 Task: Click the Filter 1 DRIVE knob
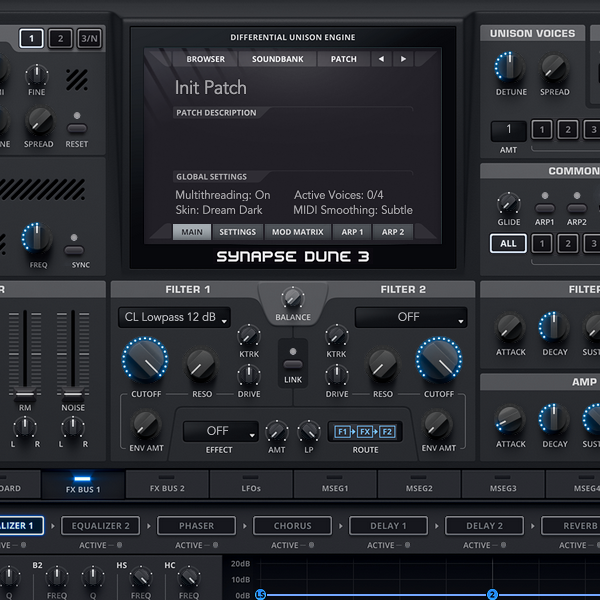coord(249,375)
